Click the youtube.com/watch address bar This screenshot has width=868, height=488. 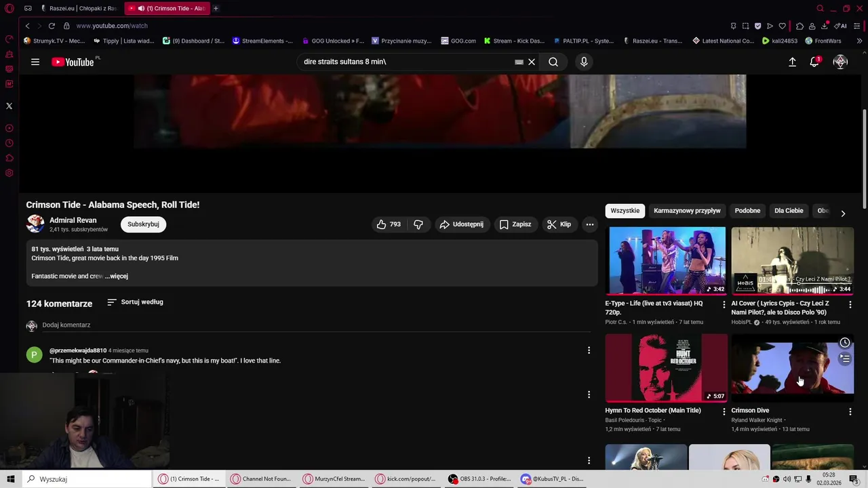click(x=112, y=26)
